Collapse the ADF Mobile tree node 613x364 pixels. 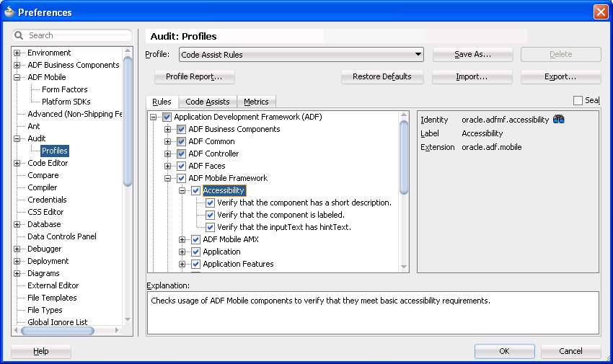17,77
